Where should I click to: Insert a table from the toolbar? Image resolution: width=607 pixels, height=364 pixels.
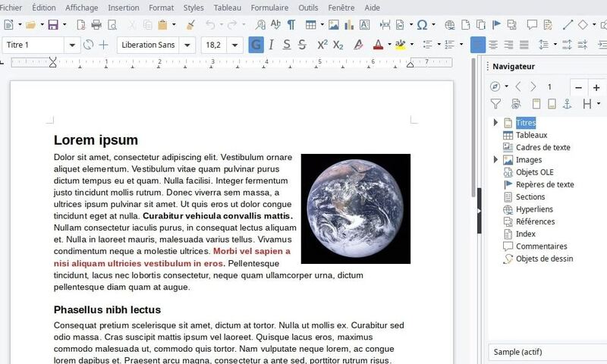310,25
